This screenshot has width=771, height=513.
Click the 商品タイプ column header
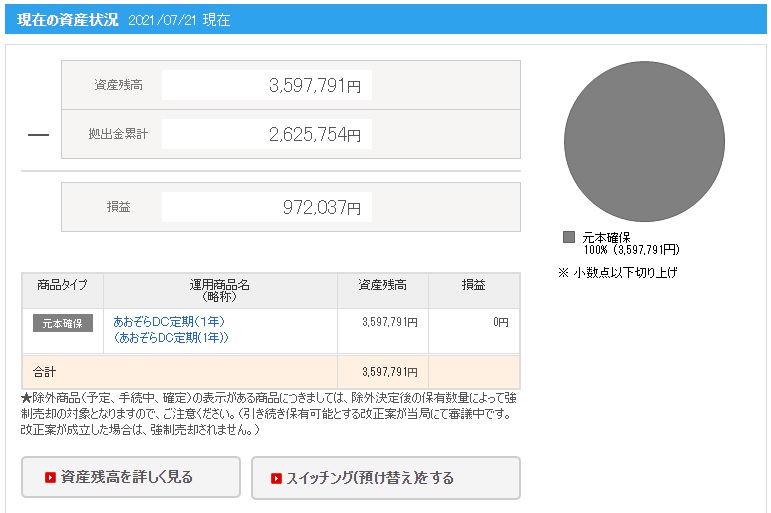[x=62, y=286]
